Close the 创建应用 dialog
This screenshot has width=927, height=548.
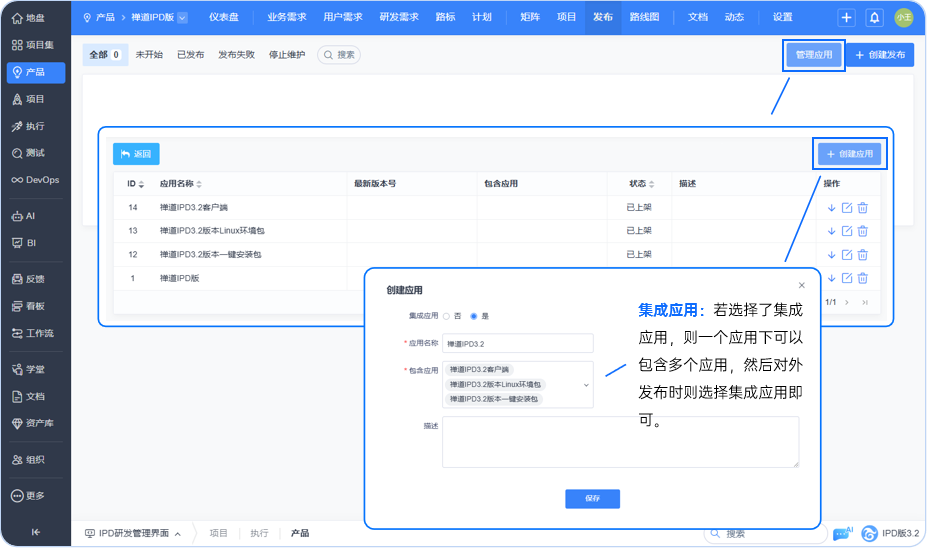point(801,285)
